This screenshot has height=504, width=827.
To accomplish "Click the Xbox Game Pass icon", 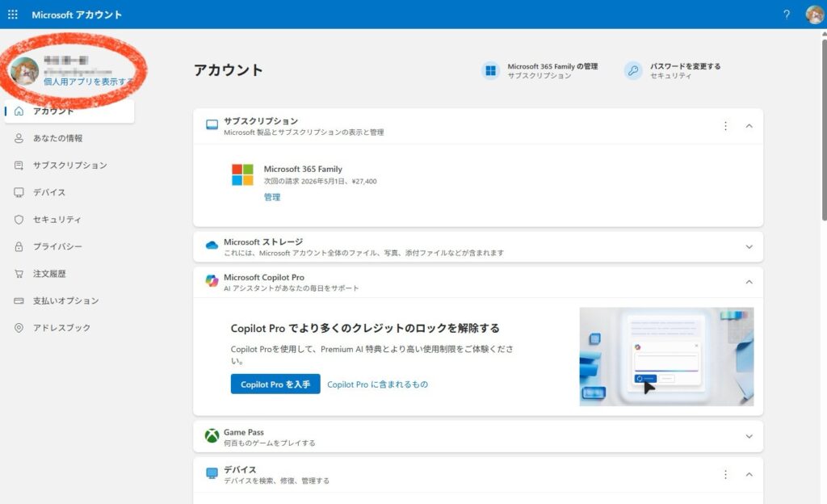I will (x=212, y=436).
